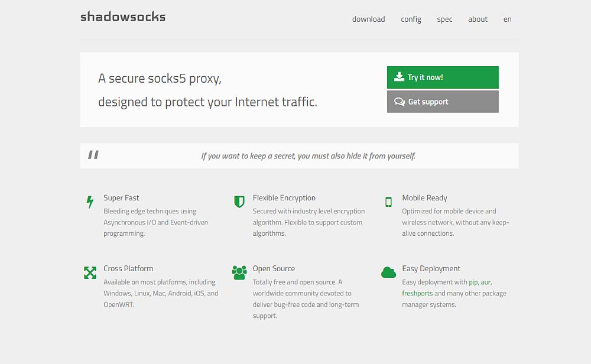Click the cloud Easy Deployment icon
The height and width of the screenshot is (364, 591).
pyautogui.click(x=388, y=272)
